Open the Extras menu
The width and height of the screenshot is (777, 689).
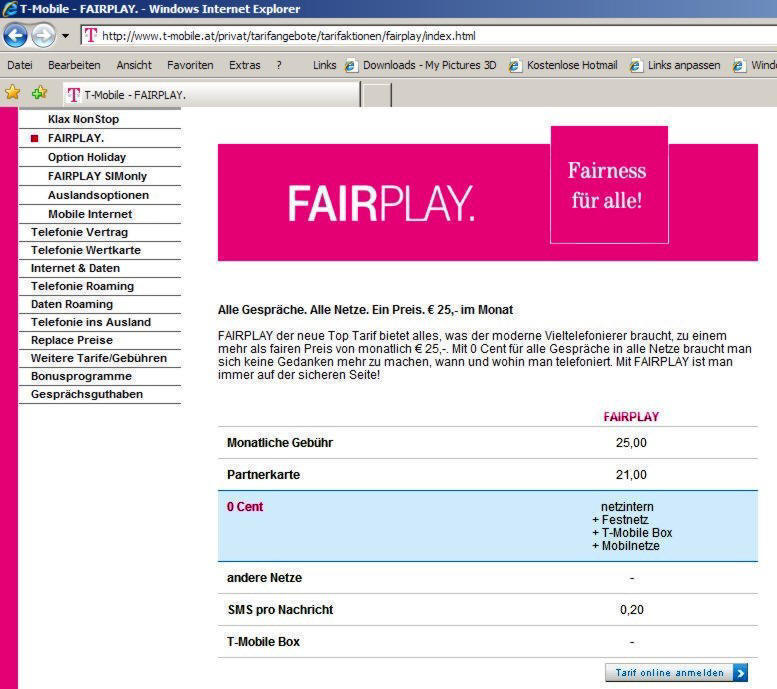coord(244,65)
